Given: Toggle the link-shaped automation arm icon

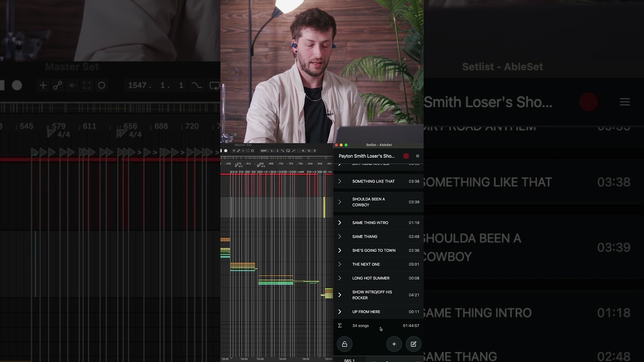Looking at the screenshot, I should pyautogui.click(x=238, y=151).
